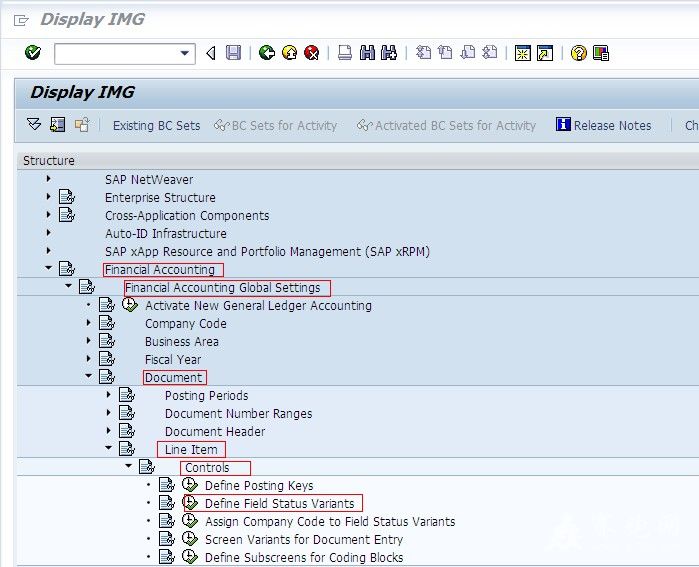The image size is (699, 567).
Task: Open documentation icon for Company Code
Action: (107, 323)
